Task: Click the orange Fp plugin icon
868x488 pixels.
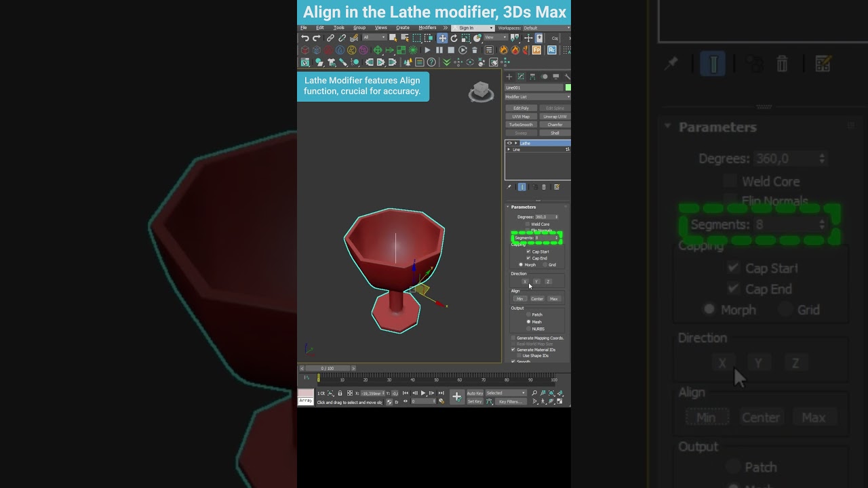Action: point(537,50)
